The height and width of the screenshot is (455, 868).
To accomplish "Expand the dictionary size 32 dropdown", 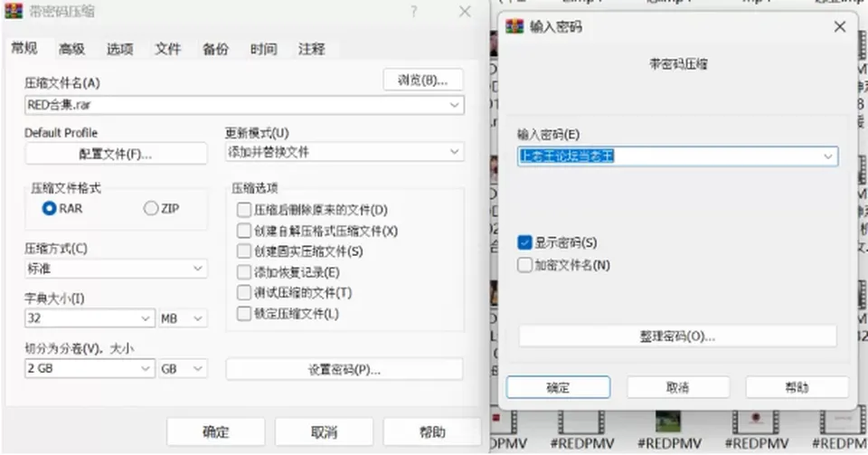I will (145, 318).
